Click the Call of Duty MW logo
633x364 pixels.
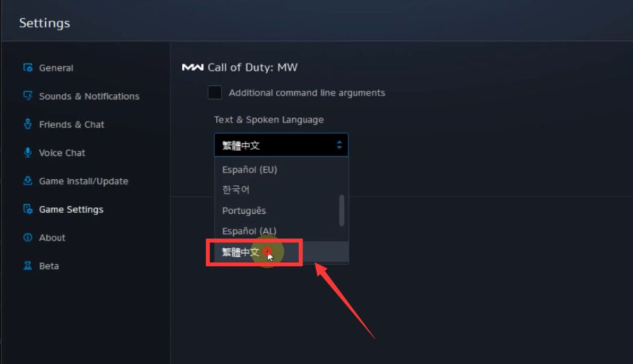(192, 68)
